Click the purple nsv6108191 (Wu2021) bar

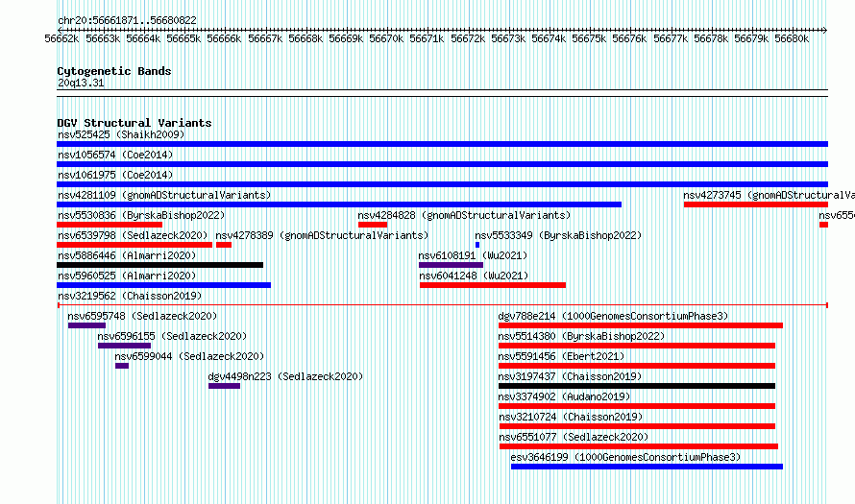(x=451, y=265)
